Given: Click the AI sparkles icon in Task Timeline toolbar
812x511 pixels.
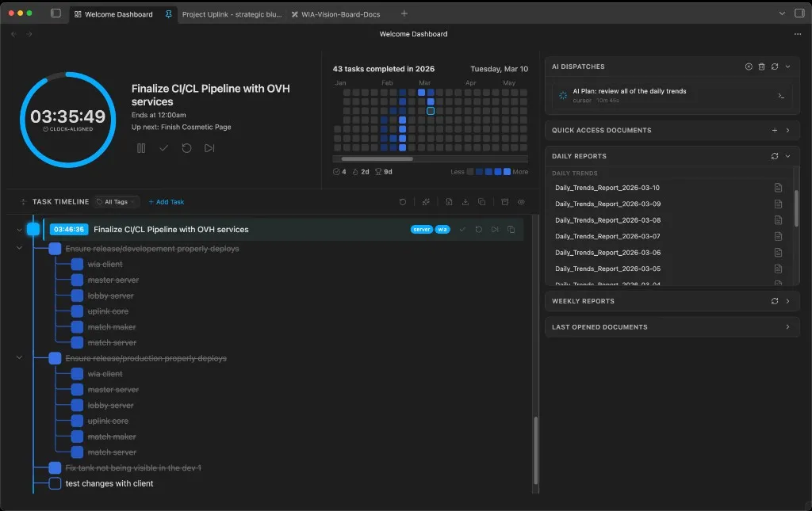Looking at the screenshot, I should 426,202.
